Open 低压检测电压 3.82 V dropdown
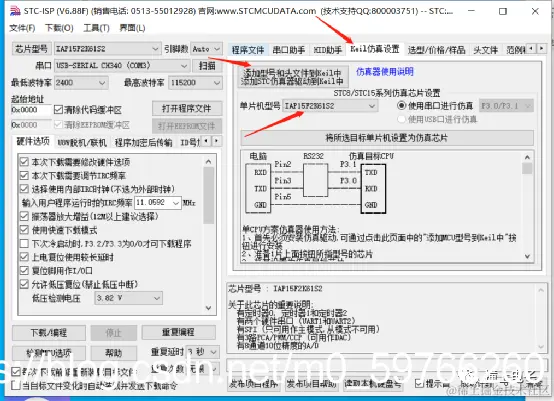Screen dimensions: 554x401 pos(129,298)
